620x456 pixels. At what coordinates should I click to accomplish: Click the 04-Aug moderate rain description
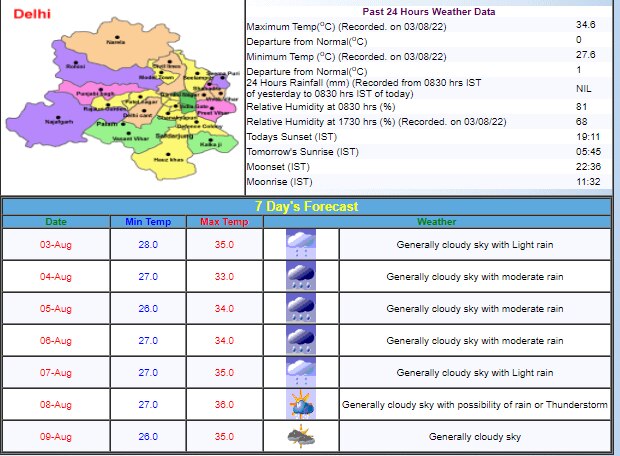(x=475, y=276)
